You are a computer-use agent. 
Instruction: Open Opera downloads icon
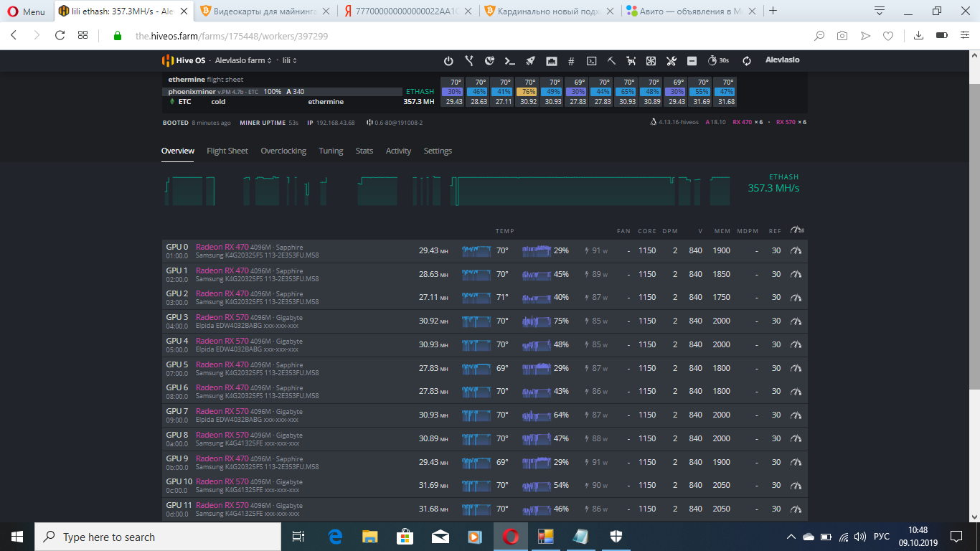pos(918,35)
